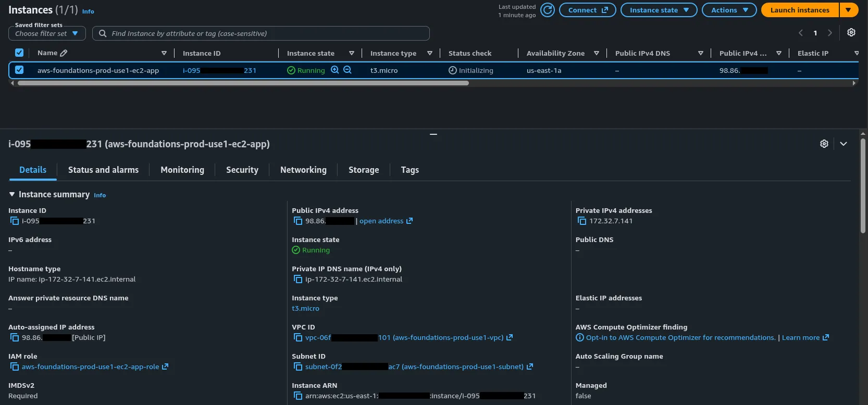Click open address link
Screen dimensions: 868x405
tap(386, 221)
